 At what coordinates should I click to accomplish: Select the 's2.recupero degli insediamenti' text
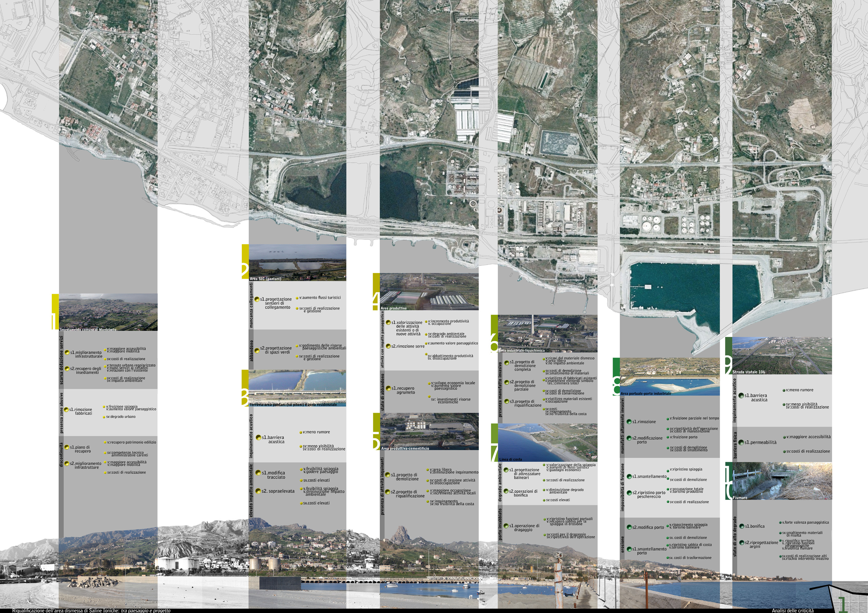(x=86, y=370)
